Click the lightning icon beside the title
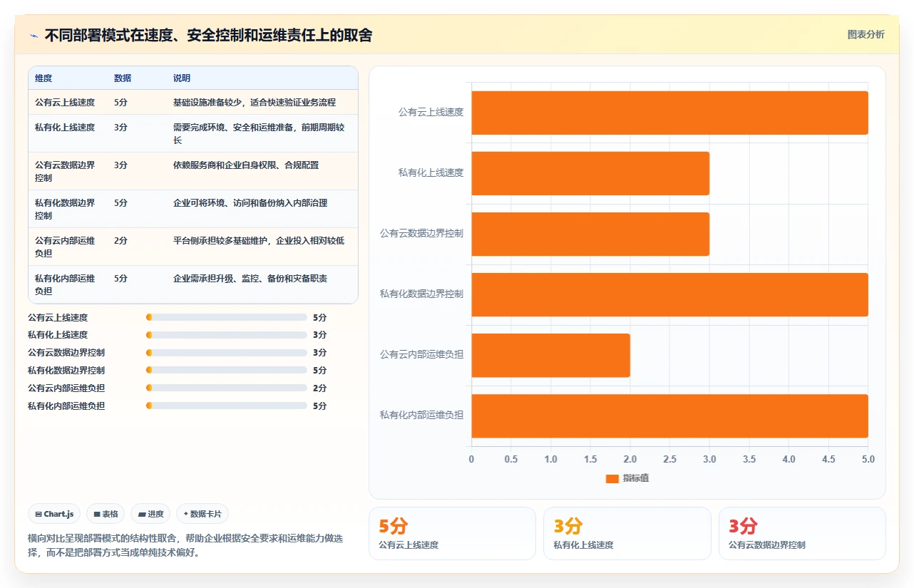The image size is (914, 588). pos(34,36)
